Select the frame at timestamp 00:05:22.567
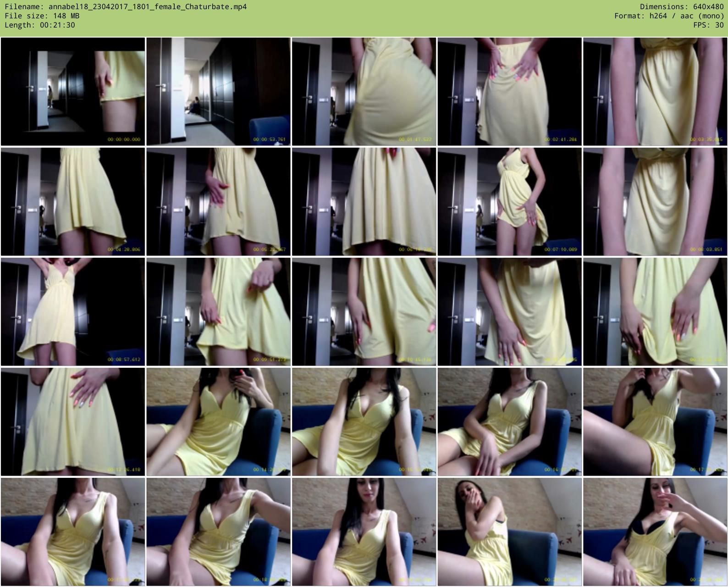Image resolution: width=728 pixels, height=587 pixels. tap(218, 201)
